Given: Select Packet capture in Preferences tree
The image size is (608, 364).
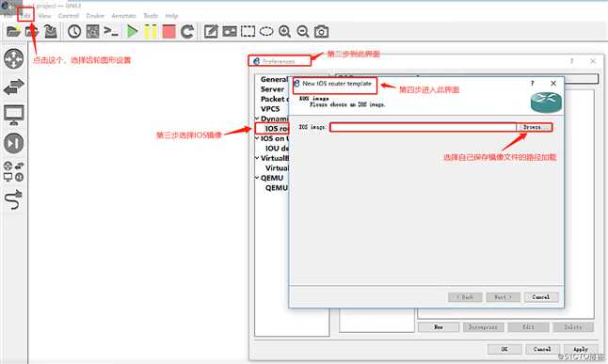Looking at the screenshot, I should pyautogui.click(x=275, y=99).
